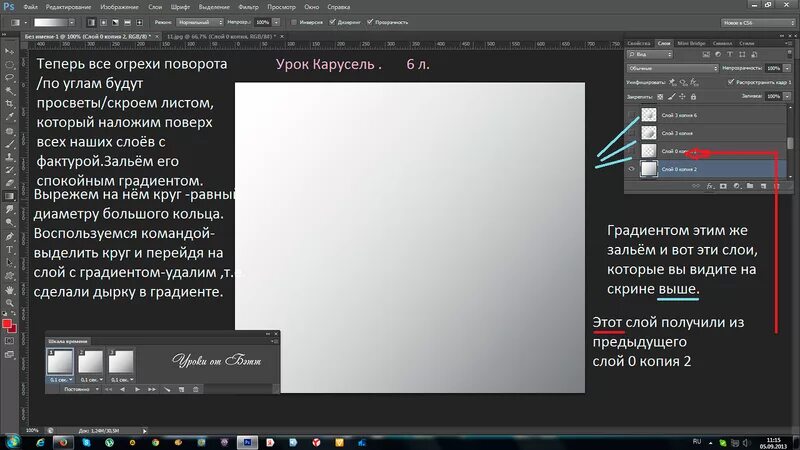Image resolution: width=800 pixels, height=450 pixels.
Task: Open layer filter Вид dropdown
Action: point(650,54)
